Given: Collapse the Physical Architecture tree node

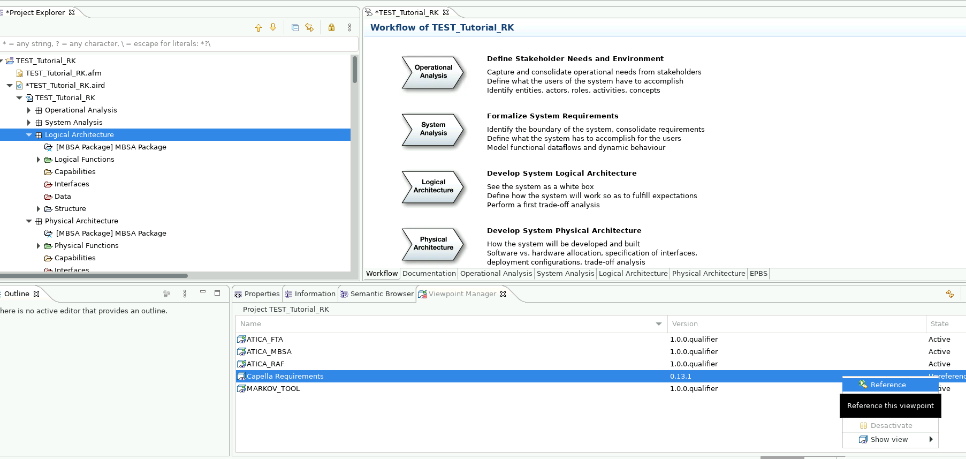Looking at the screenshot, I should (x=29, y=221).
